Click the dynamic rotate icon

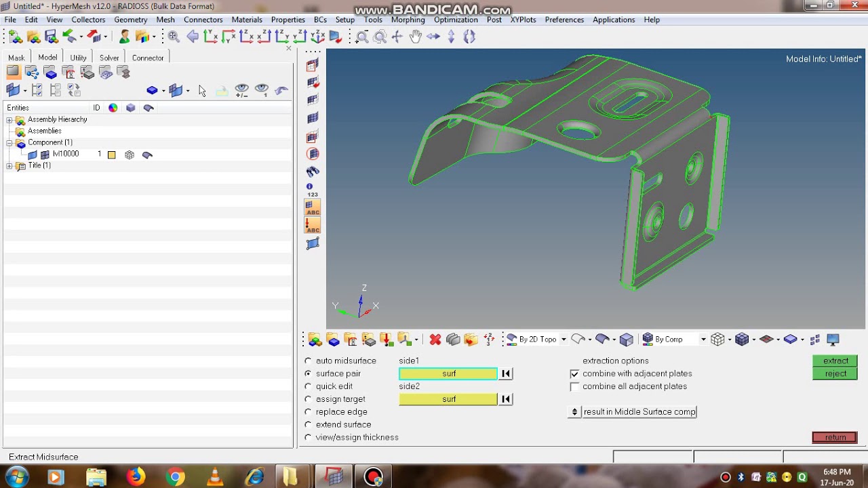tap(469, 37)
